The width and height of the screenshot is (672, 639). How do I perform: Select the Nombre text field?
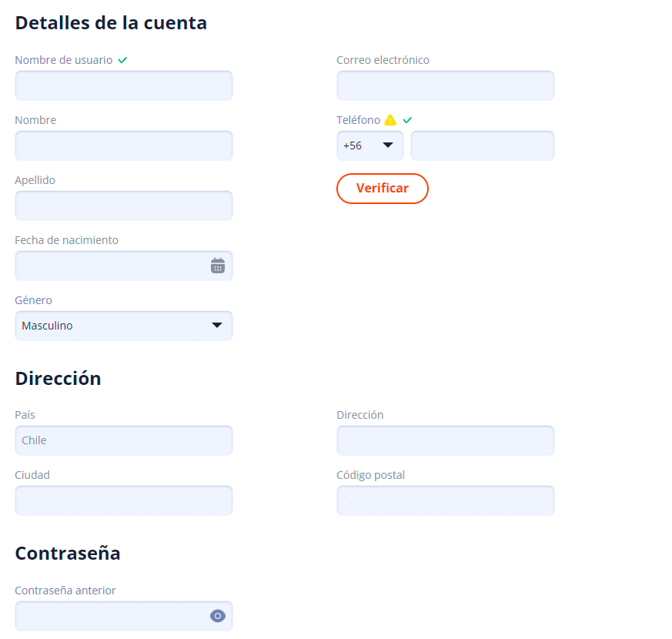[123, 146]
